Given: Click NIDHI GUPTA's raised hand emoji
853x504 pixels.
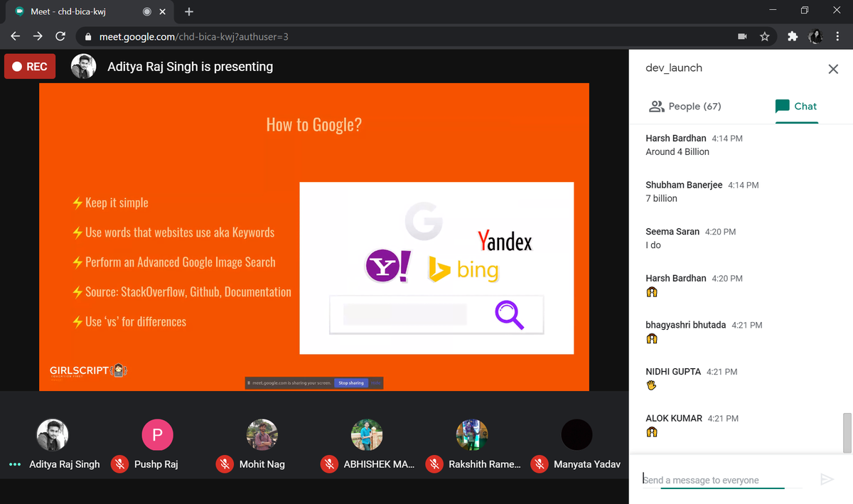Looking at the screenshot, I should coord(651,385).
